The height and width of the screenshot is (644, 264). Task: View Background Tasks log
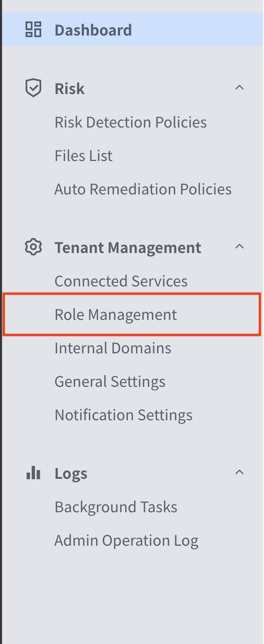(x=116, y=507)
